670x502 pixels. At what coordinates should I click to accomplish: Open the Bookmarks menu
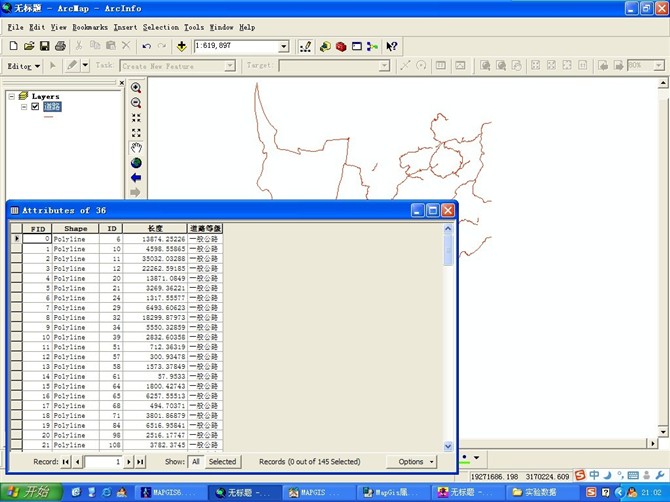(90, 28)
